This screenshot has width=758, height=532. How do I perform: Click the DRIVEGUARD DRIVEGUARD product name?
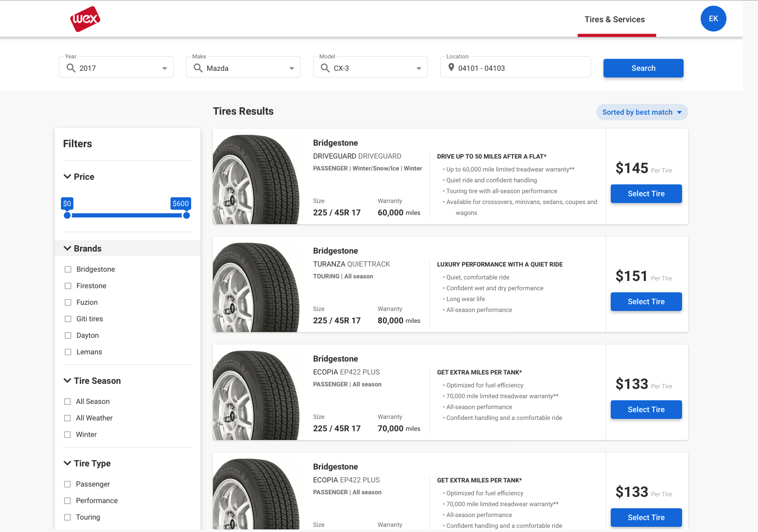(x=357, y=156)
